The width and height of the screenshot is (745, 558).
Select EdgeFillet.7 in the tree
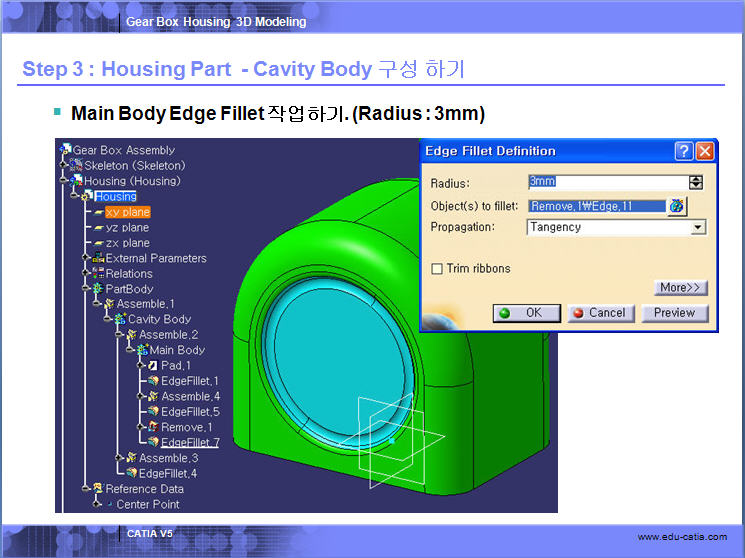(189, 442)
